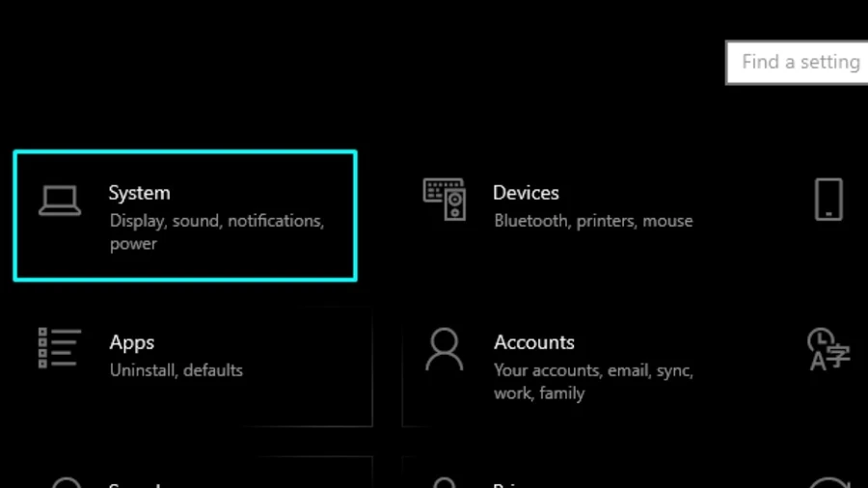Click the Time & Language icon

828,348
